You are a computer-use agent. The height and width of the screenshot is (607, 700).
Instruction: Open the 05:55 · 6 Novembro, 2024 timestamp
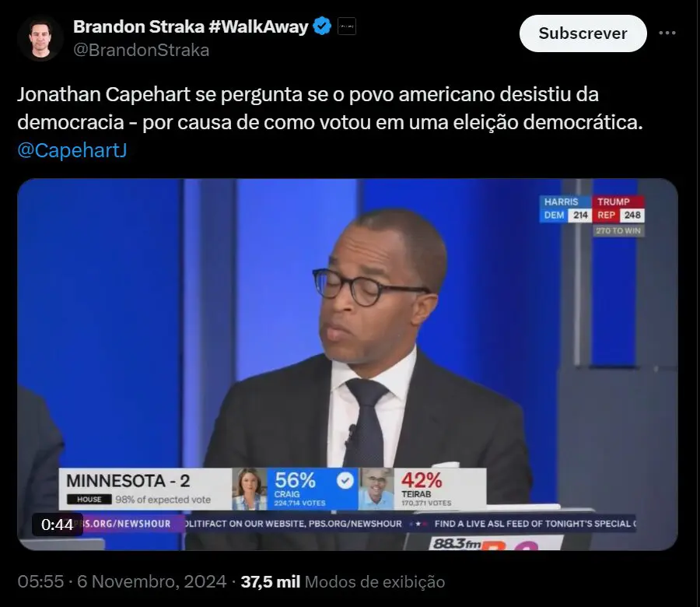pyautogui.click(x=122, y=581)
